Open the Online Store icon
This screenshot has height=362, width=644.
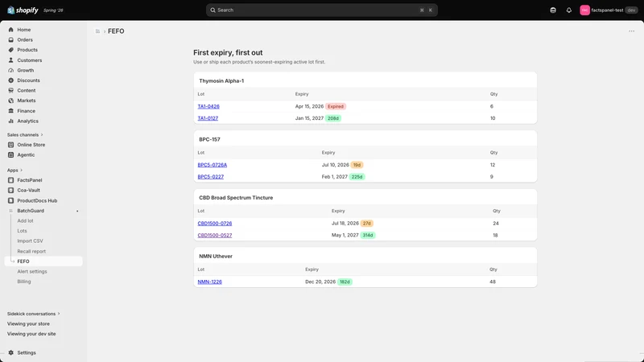(x=11, y=145)
